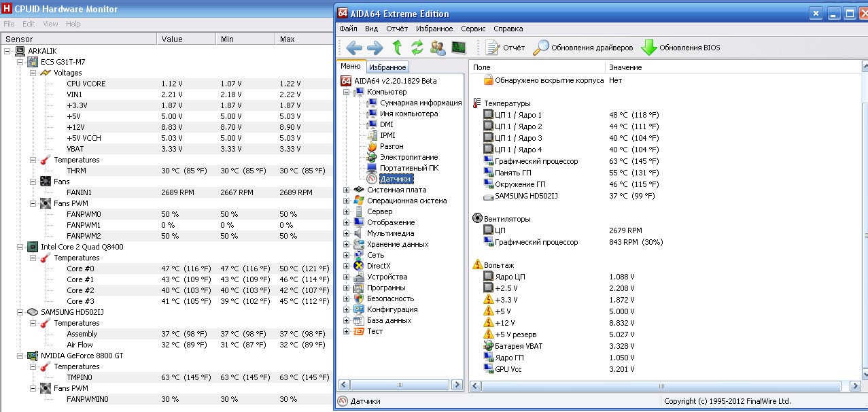Click the Поле column header in AIDA64
The width and height of the screenshot is (868, 412).
[x=537, y=67]
